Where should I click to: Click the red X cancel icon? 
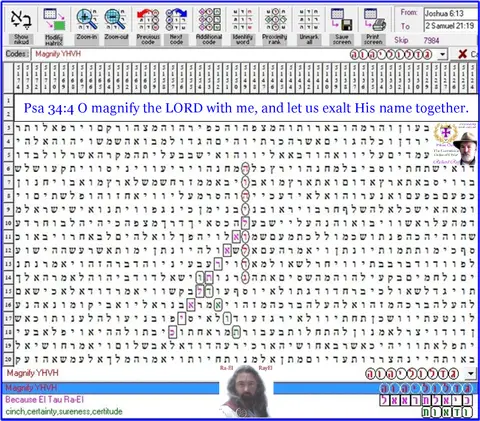462,54
